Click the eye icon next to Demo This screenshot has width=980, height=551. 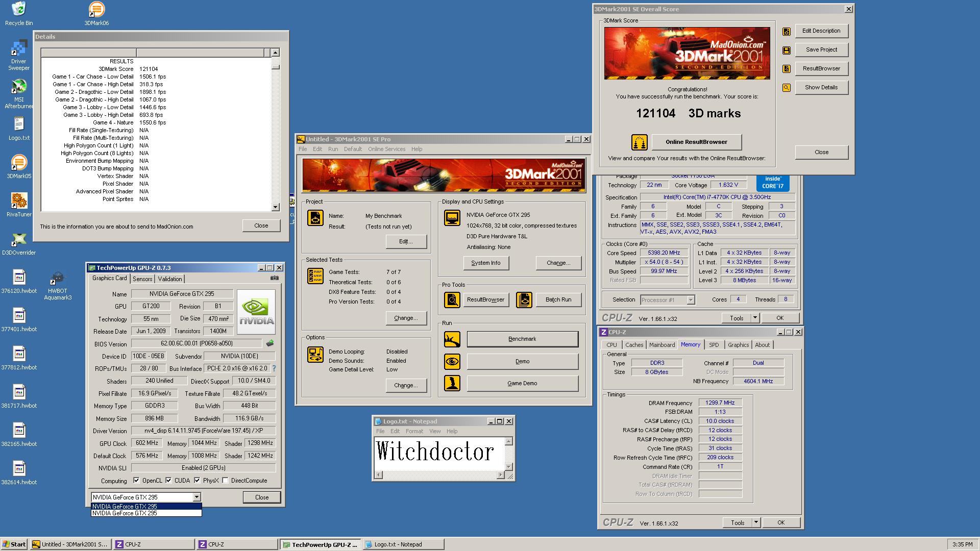pos(452,362)
